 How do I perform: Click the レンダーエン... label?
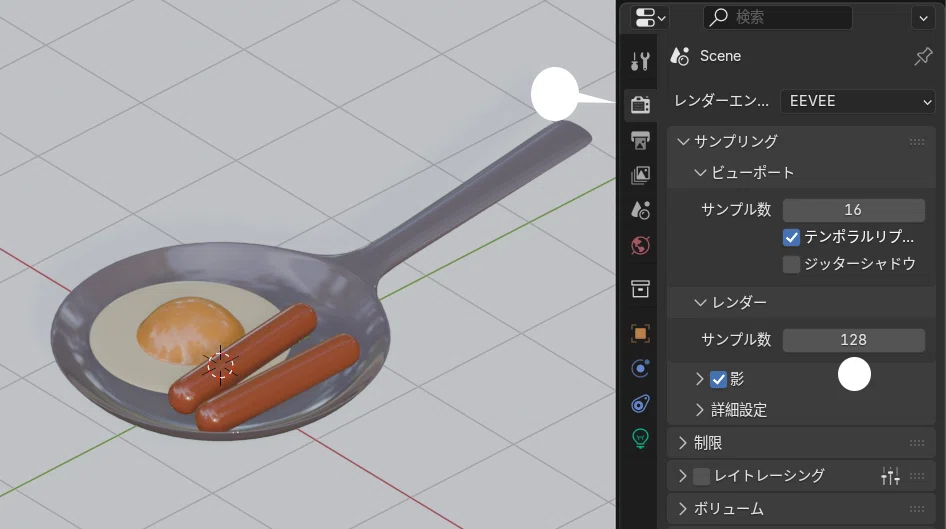pyautogui.click(x=722, y=101)
